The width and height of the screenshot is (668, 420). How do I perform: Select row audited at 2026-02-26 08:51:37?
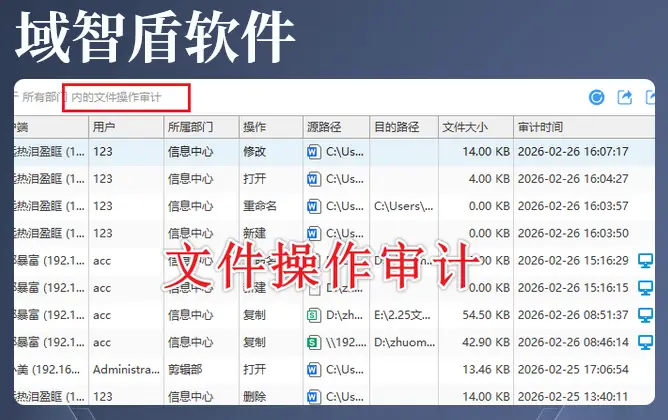tap(334, 315)
